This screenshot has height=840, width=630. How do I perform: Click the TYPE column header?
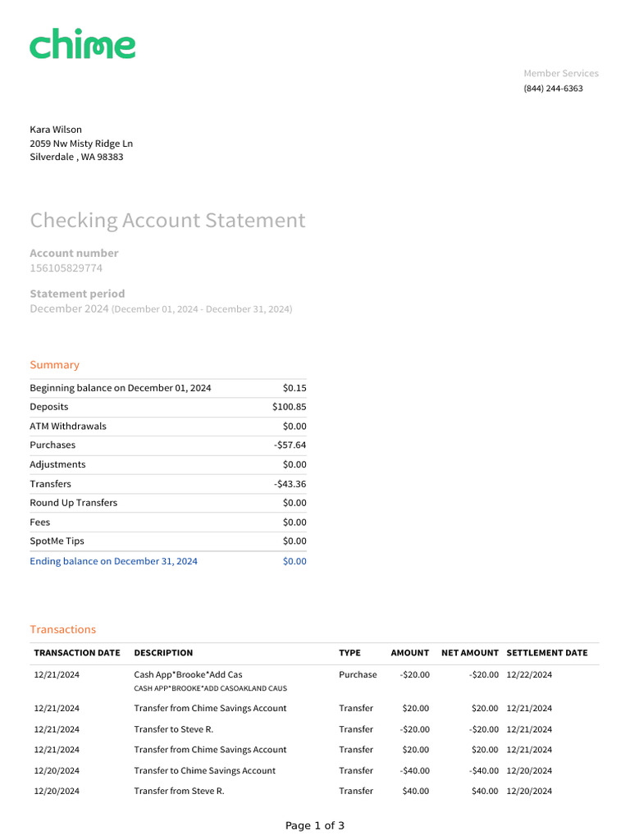[349, 653]
